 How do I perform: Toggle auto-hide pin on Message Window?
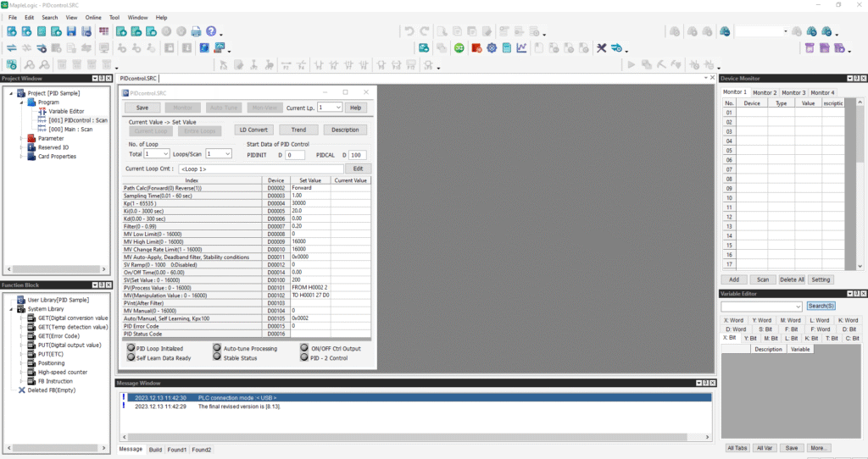click(x=706, y=384)
